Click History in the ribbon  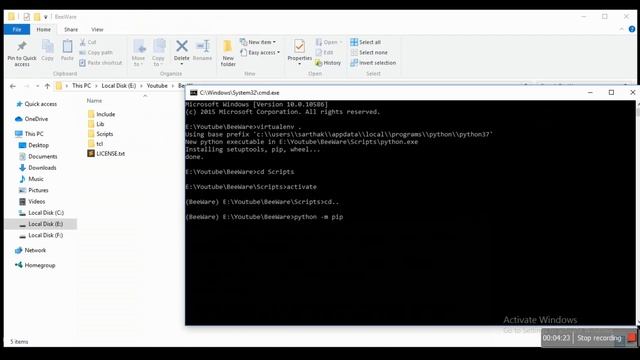click(328, 63)
